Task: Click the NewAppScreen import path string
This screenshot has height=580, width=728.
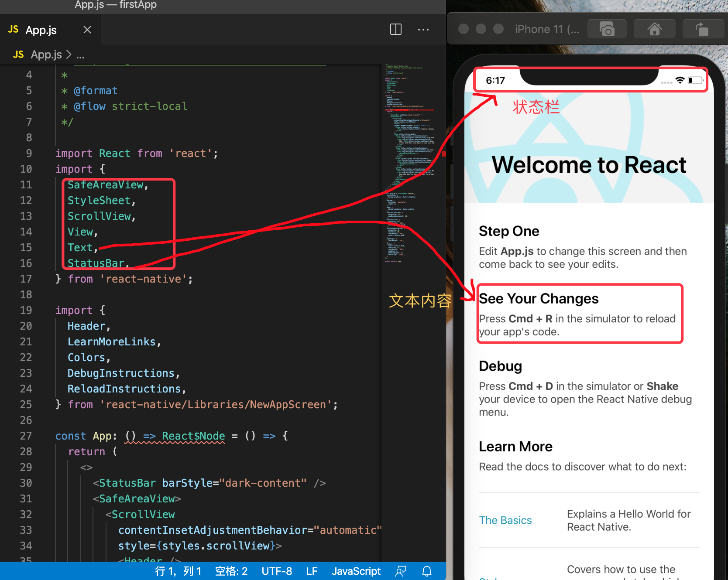Action: [x=216, y=404]
